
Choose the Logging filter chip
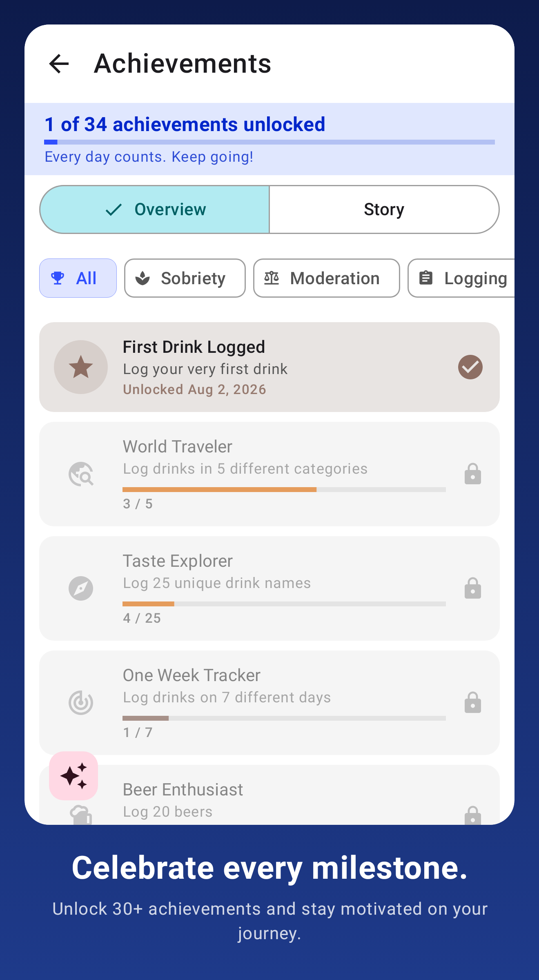461,278
